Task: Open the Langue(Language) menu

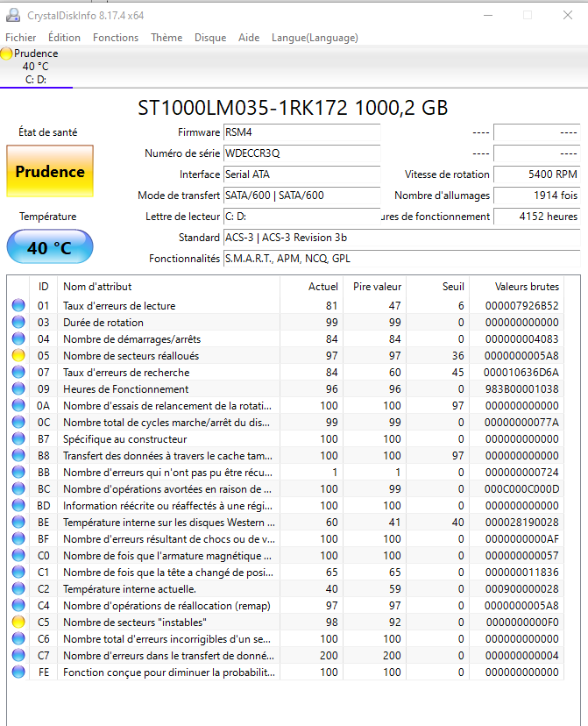Action: pos(315,38)
